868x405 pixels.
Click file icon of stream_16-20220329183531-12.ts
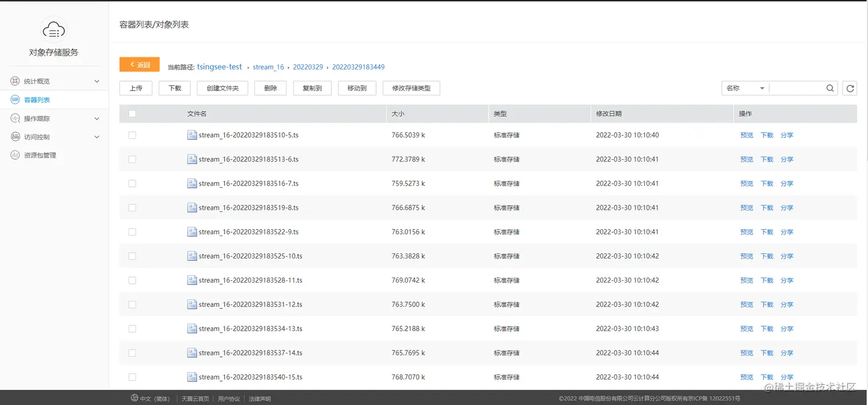pos(192,304)
